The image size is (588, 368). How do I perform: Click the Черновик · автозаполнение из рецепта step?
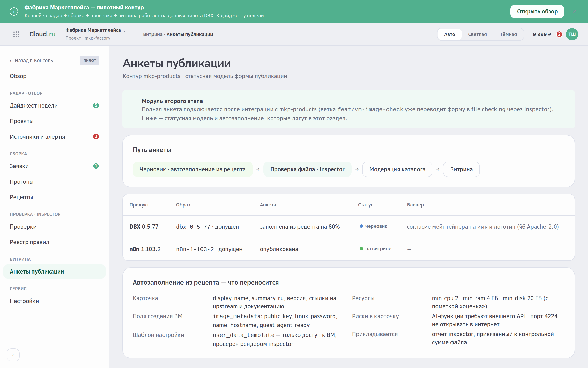(x=193, y=169)
